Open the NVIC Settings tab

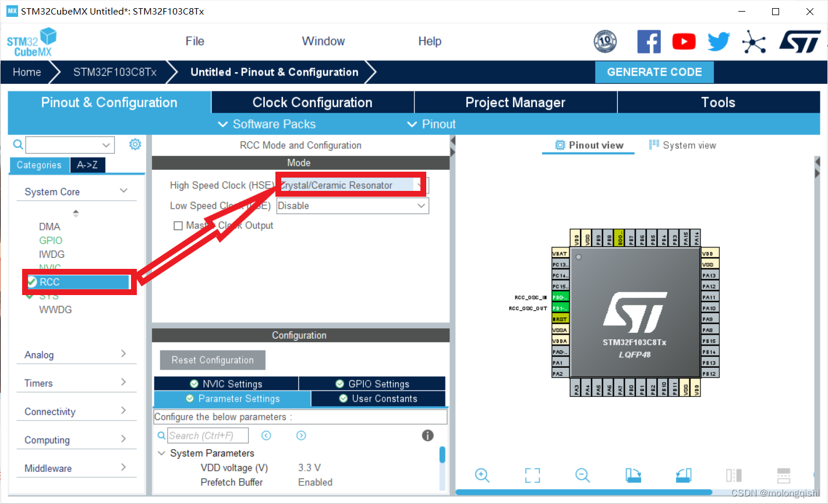point(226,384)
